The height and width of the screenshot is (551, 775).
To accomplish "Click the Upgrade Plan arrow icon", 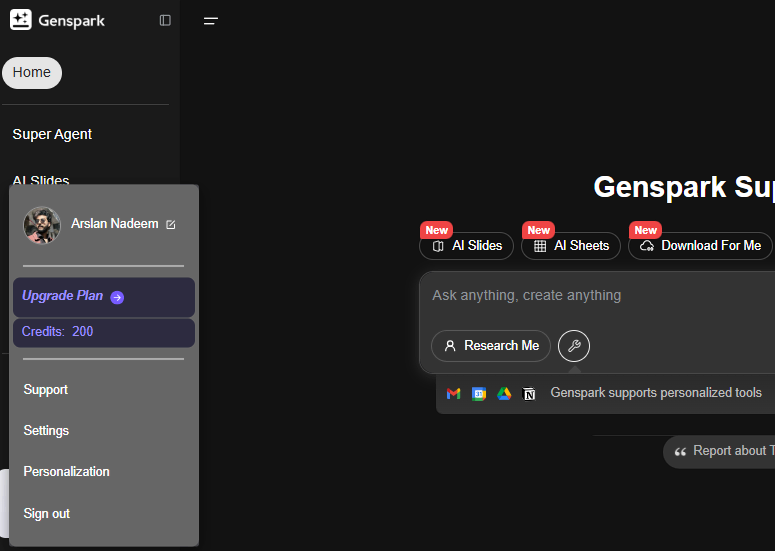I will (117, 297).
